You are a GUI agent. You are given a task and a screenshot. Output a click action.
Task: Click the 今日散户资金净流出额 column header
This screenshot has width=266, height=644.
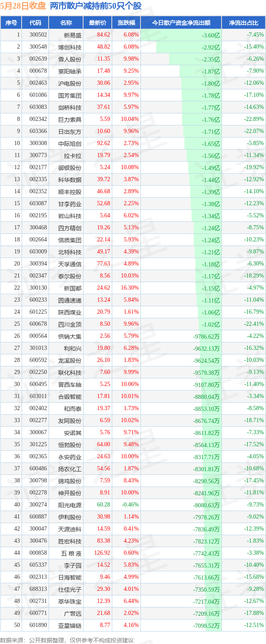[181, 23]
